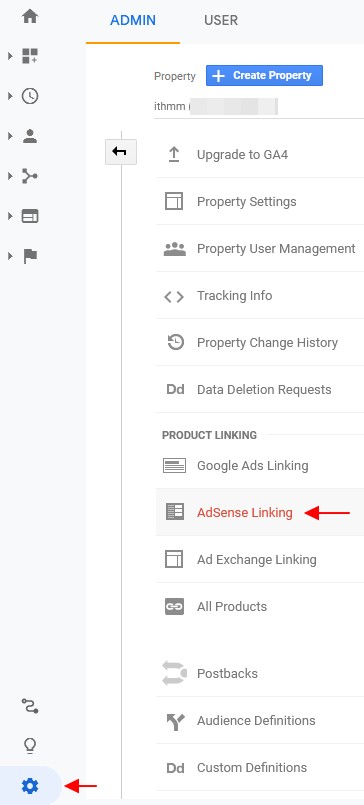Viewport: 364px width, 805px height.
Task: Switch to the ADMIN tab
Action: click(133, 21)
